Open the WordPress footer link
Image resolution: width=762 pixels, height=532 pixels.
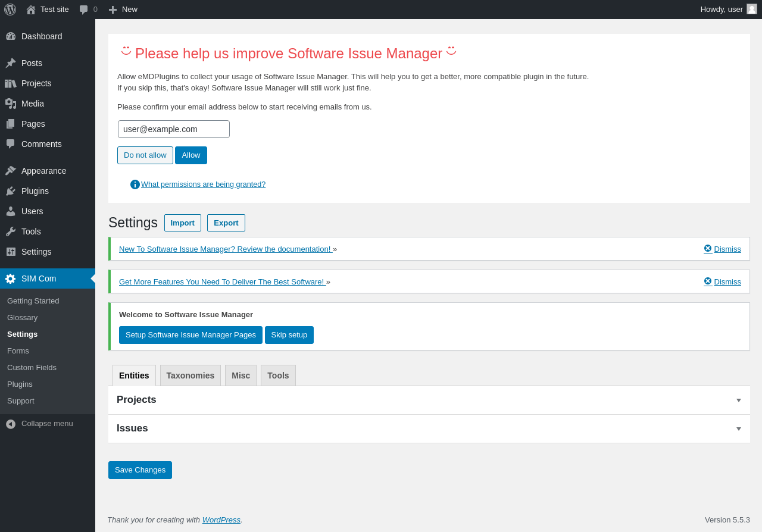tap(221, 520)
